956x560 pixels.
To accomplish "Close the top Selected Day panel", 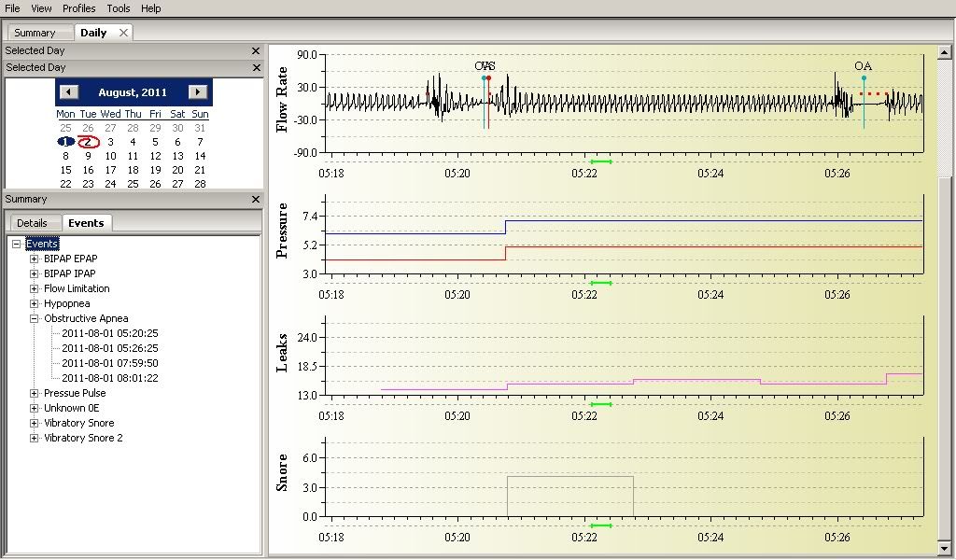I will click(x=256, y=51).
